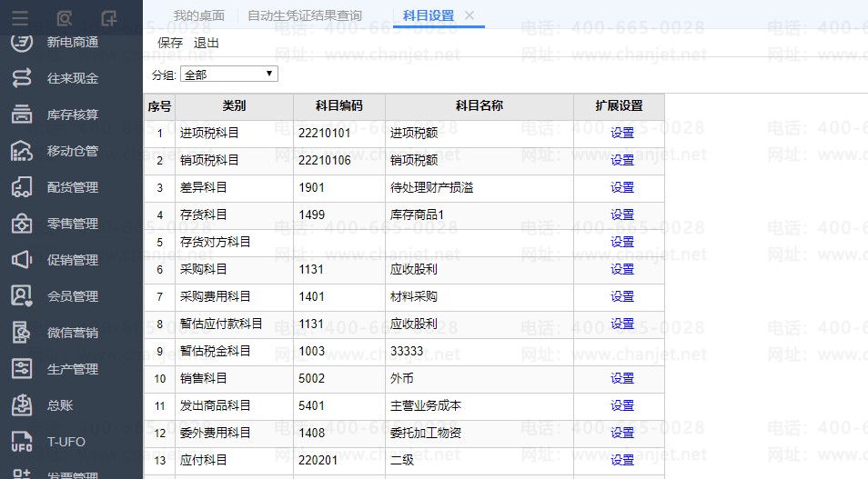This screenshot has height=479, width=868.
Task: Expand the 分组 dropdown showing 全部
Action: coord(228,75)
